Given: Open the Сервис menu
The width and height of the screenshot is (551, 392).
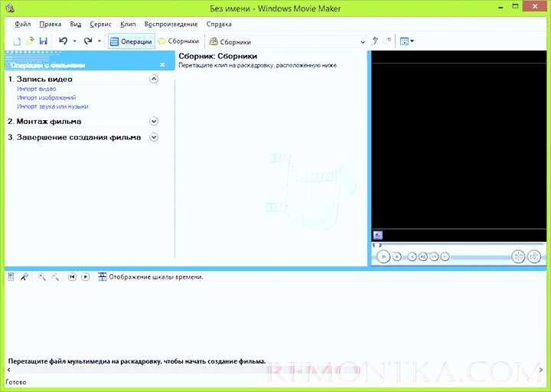Looking at the screenshot, I should coord(100,24).
